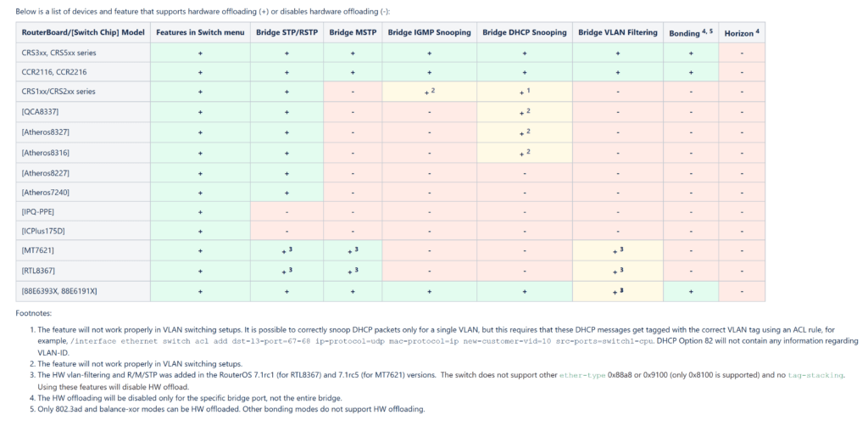Click VLAN Filtering cell for [MT7621]
The height and width of the screenshot is (426, 868).
(x=618, y=250)
